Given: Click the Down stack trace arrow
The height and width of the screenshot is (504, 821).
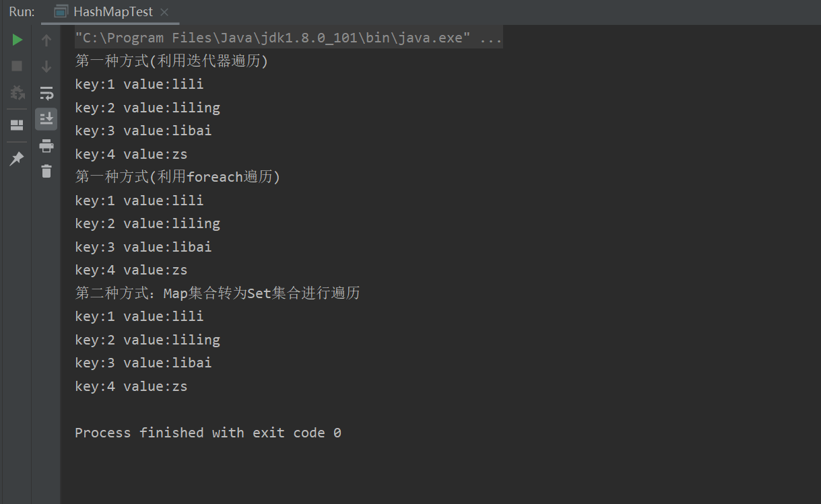Looking at the screenshot, I should pyautogui.click(x=46, y=66).
